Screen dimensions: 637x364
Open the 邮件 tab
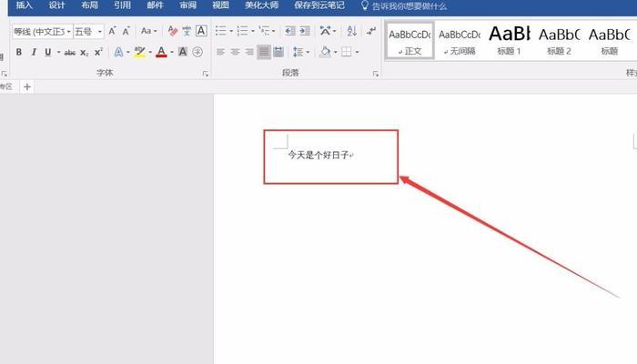(x=156, y=5)
